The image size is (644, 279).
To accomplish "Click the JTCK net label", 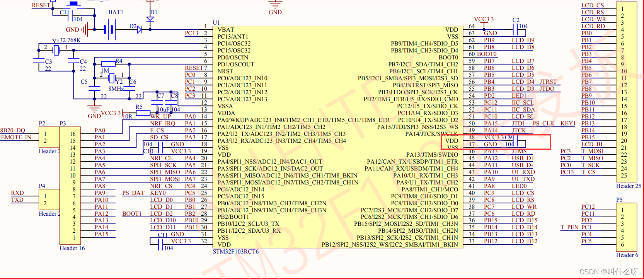I will 519,130.
